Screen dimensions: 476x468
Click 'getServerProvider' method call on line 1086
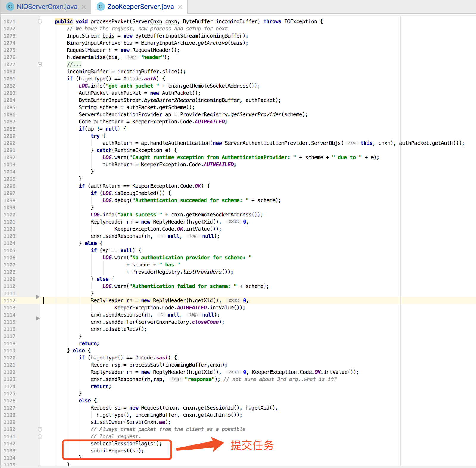pos(256,114)
